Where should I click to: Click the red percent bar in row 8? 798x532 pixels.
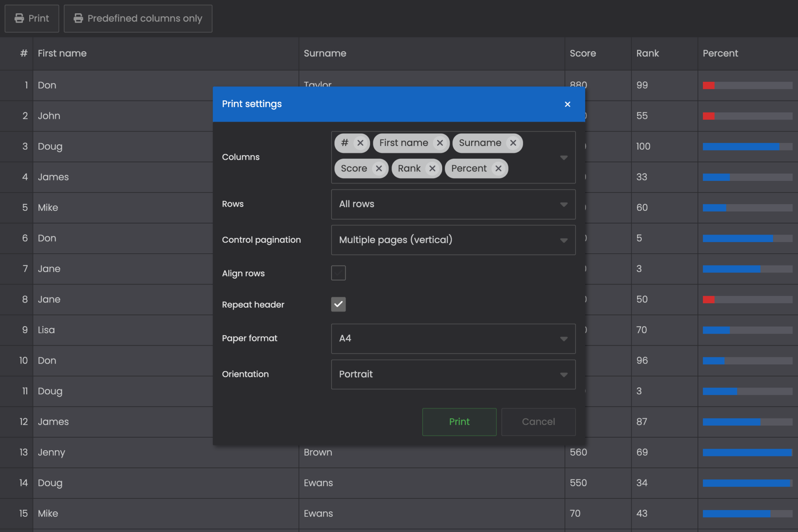(x=747, y=299)
